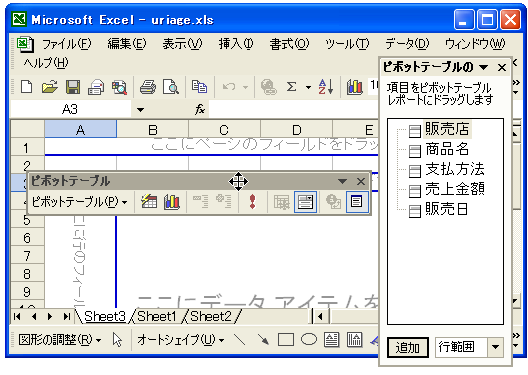
Task: Select the arrow pointer object tool
Action: pos(117,340)
